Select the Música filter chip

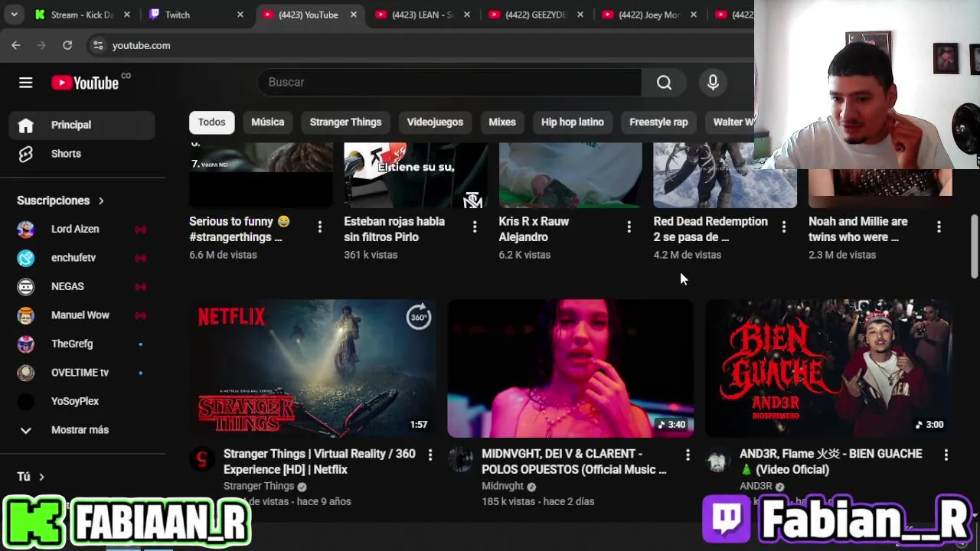coord(267,122)
